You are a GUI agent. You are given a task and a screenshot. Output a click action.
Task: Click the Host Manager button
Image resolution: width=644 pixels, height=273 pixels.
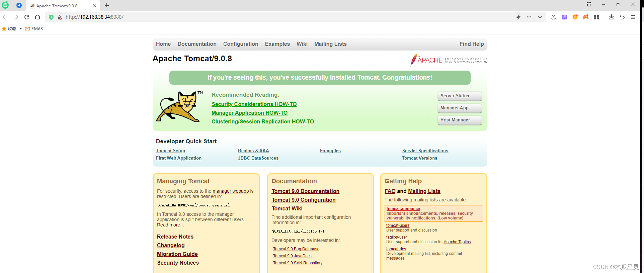point(460,120)
